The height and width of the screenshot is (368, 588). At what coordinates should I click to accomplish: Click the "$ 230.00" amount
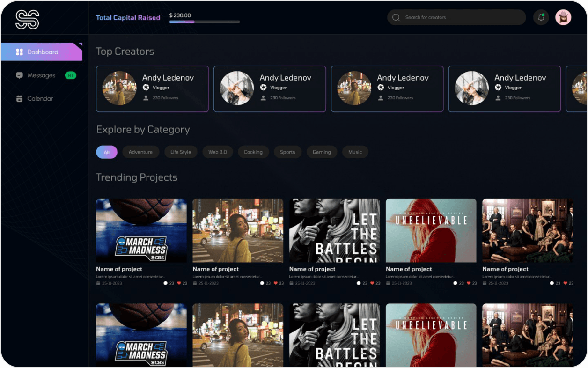pyautogui.click(x=180, y=15)
